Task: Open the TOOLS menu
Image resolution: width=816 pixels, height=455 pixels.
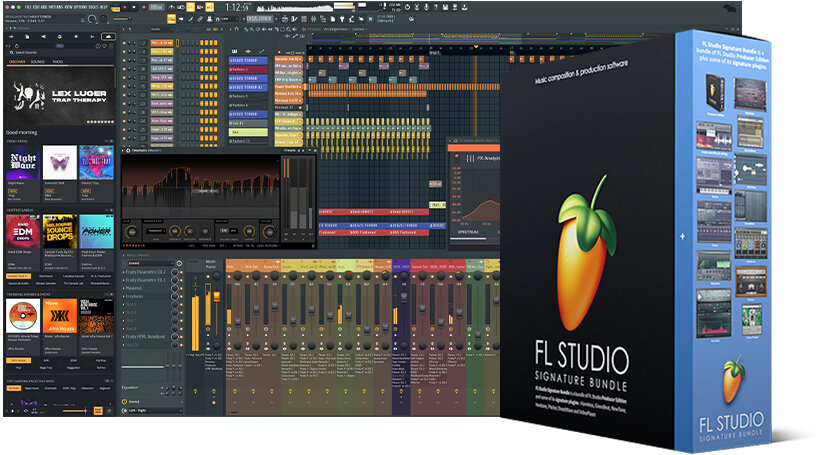Action: 93,7
